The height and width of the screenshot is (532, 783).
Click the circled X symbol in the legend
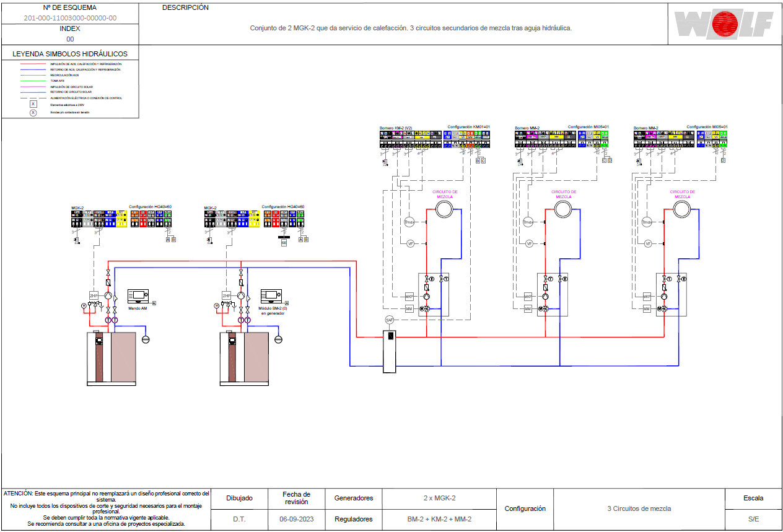(33, 113)
